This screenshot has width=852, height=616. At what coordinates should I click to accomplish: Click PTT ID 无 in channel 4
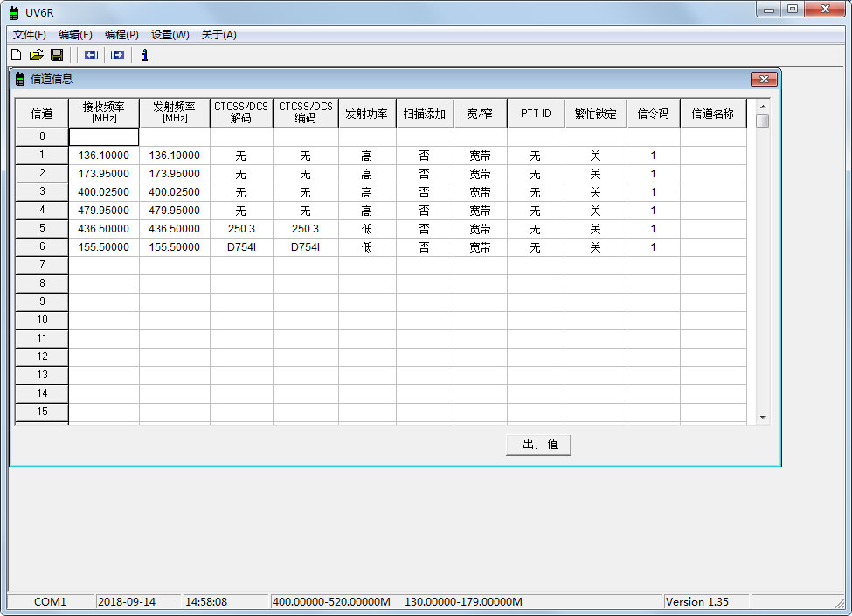pyautogui.click(x=536, y=211)
